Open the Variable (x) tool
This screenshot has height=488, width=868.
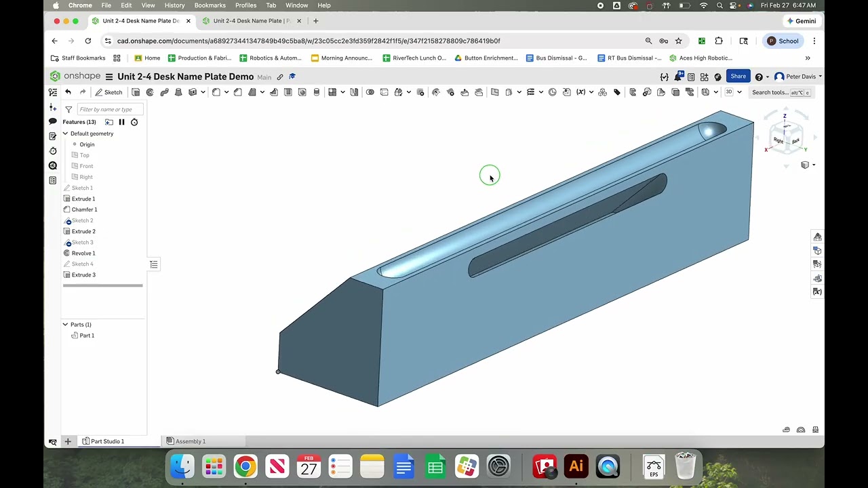pos(581,92)
